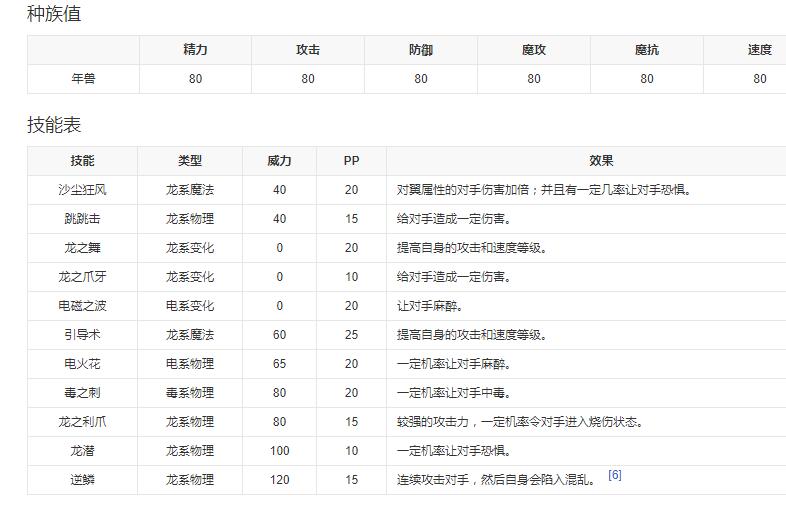Select the 跳跳击 skill name
Viewport: 786px width, 506px height.
tap(83, 219)
